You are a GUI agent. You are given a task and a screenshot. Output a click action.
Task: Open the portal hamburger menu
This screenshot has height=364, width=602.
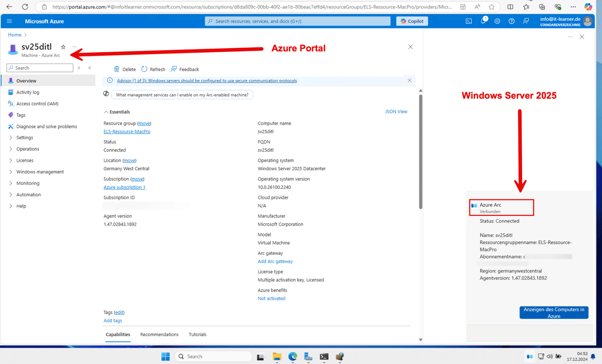(9, 21)
